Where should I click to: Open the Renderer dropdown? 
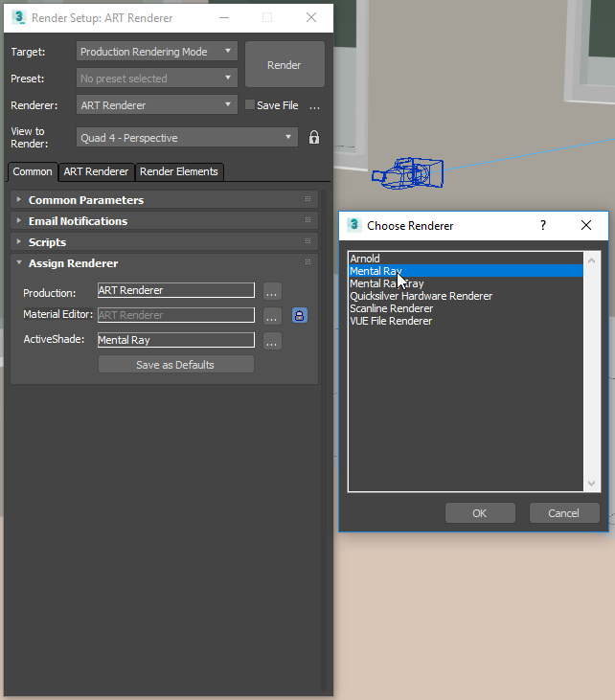coord(157,105)
